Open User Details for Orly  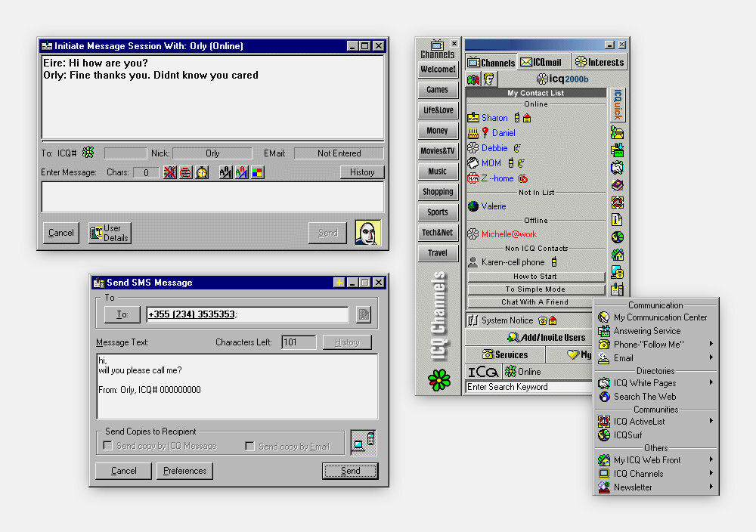110,233
